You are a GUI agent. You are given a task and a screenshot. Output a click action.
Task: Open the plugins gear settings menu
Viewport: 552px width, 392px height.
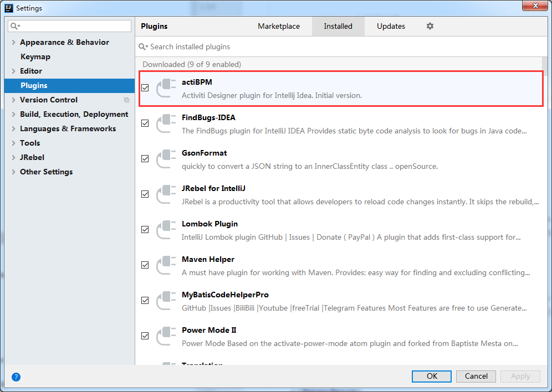[430, 26]
